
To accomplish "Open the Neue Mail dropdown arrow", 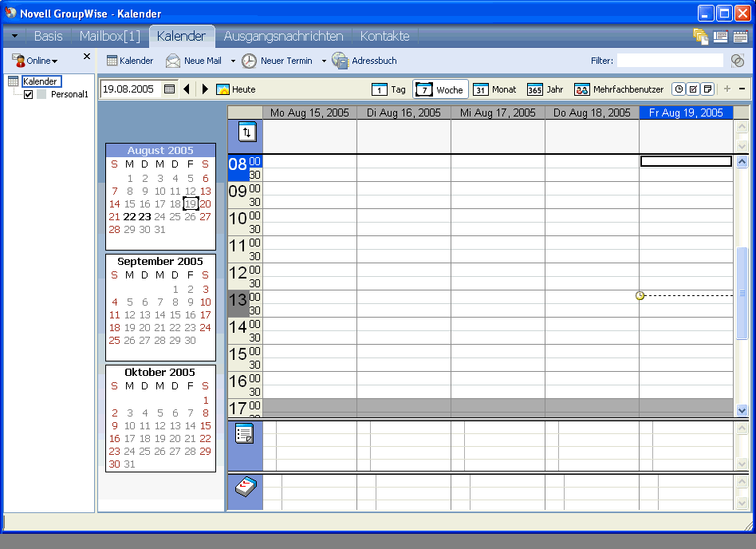I will (232, 60).
